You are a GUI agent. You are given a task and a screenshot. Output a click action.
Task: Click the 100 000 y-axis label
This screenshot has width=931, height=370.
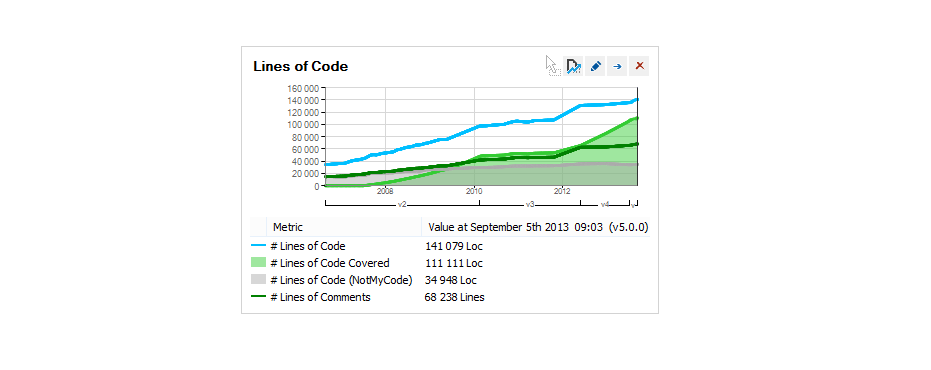(x=303, y=125)
